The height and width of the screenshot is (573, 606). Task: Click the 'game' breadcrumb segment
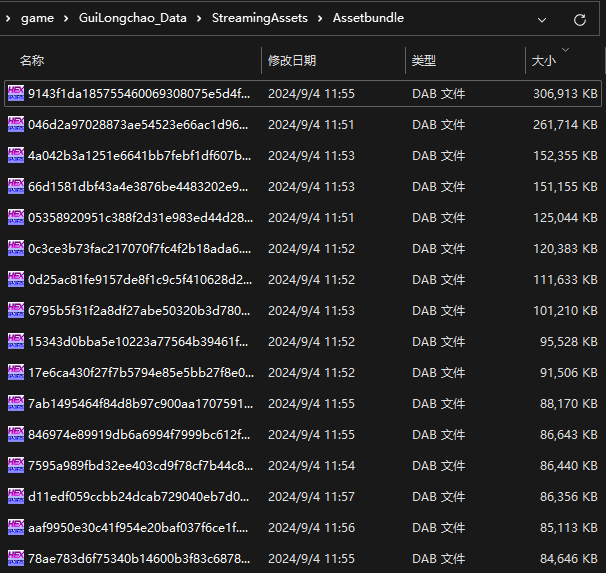point(37,18)
